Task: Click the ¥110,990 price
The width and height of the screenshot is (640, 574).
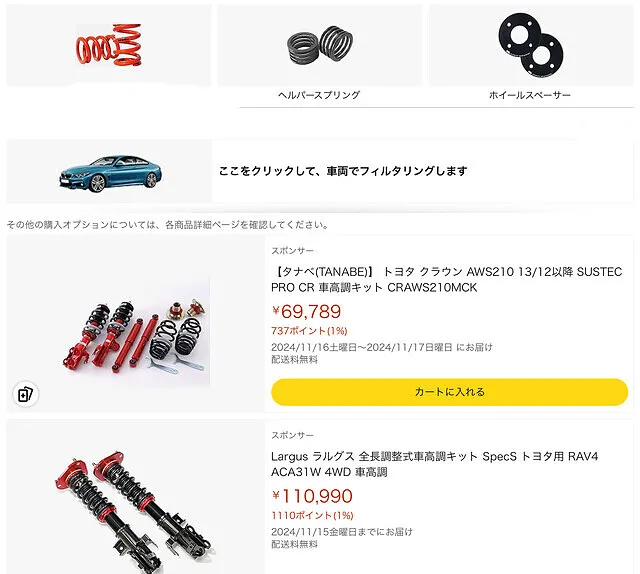Action: pos(312,496)
